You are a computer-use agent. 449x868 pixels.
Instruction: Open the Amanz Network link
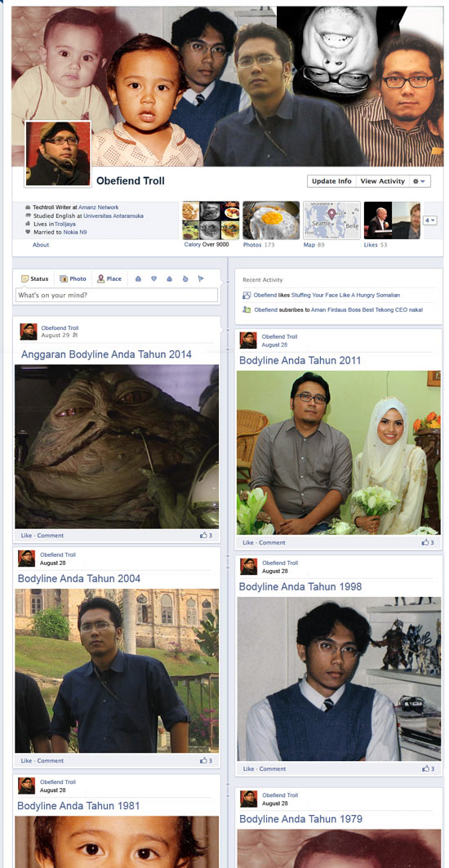point(99,207)
